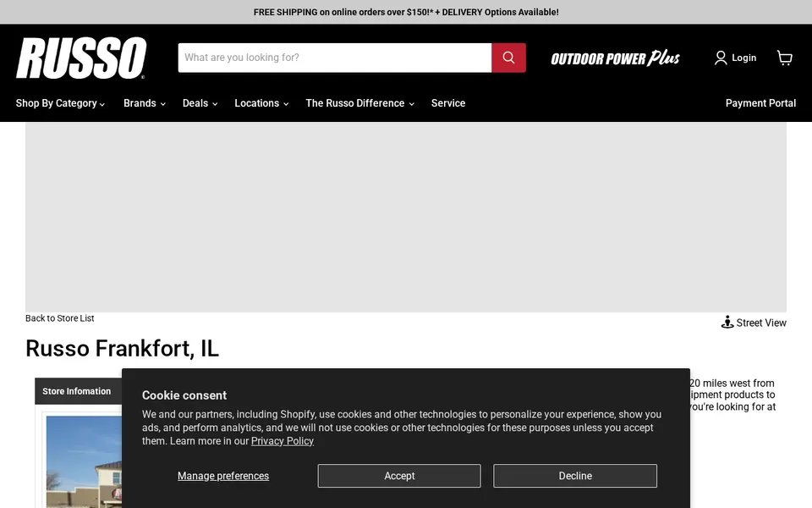Expand the Locations menu
Viewport: 812px width, 508px height.
point(261,103)
